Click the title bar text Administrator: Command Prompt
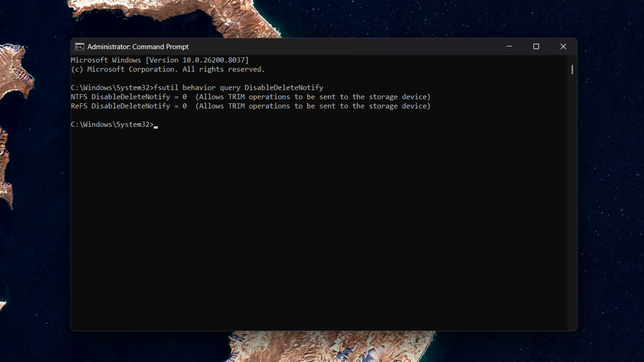Screen dimensions: 644x362 (138, 46)
